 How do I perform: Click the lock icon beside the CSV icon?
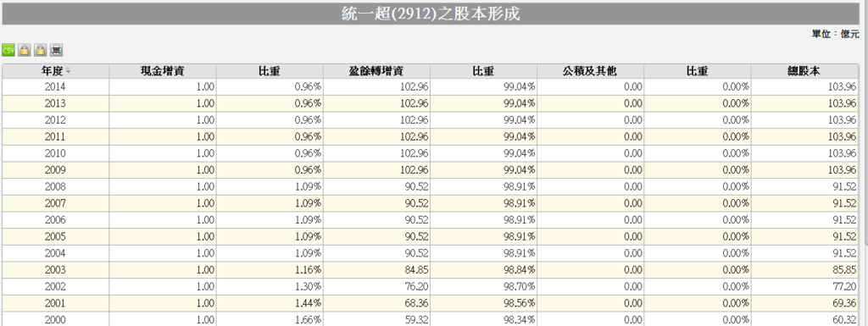pyautogui.click(x=24, y=50)
